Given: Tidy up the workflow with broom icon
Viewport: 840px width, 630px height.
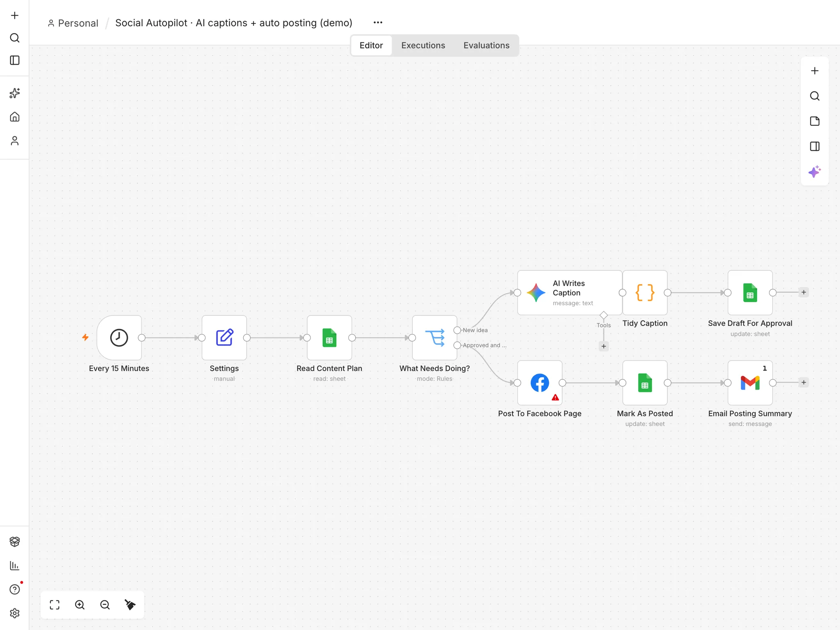Looking at the screenshot, I should tap(130, 605).
